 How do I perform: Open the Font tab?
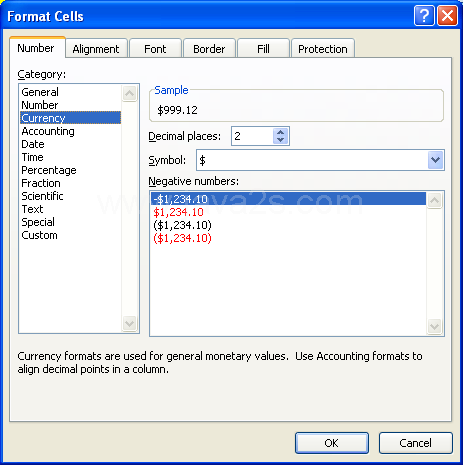click(x=155, y=49)
